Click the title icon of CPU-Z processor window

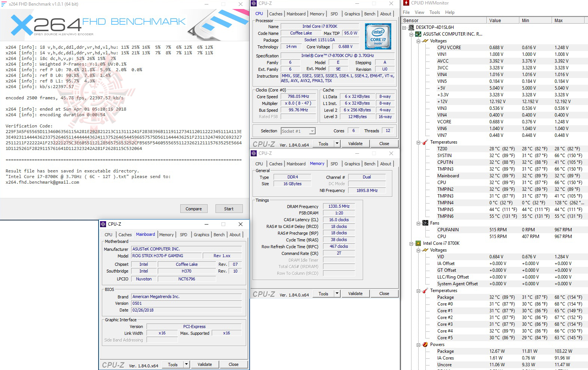click(254, 3)
